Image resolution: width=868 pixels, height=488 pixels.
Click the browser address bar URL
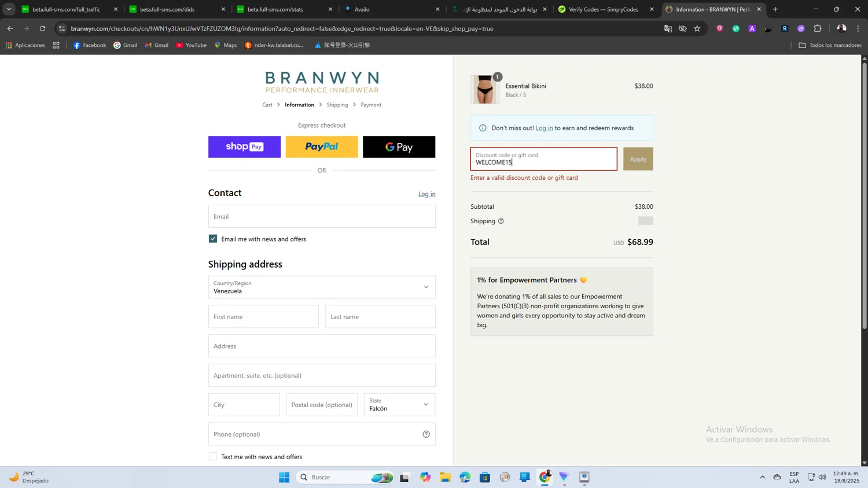[282, 28]
